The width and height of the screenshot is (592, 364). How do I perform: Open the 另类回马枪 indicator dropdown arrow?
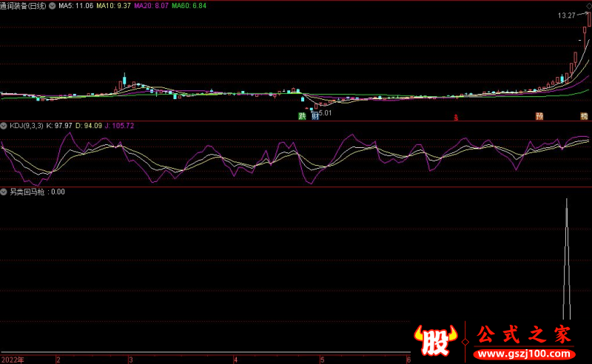[4, 192]
